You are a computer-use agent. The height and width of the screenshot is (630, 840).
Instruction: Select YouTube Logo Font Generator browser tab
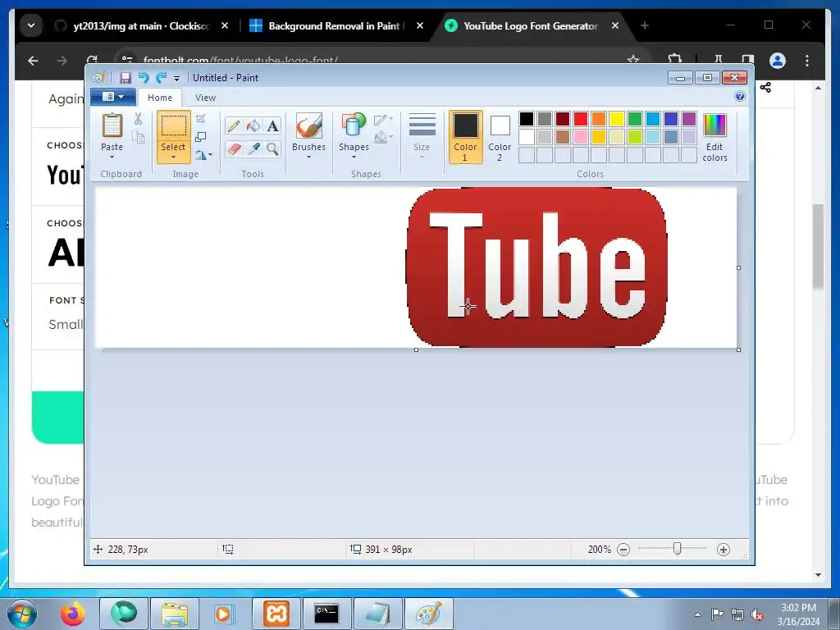coord(532,25)
